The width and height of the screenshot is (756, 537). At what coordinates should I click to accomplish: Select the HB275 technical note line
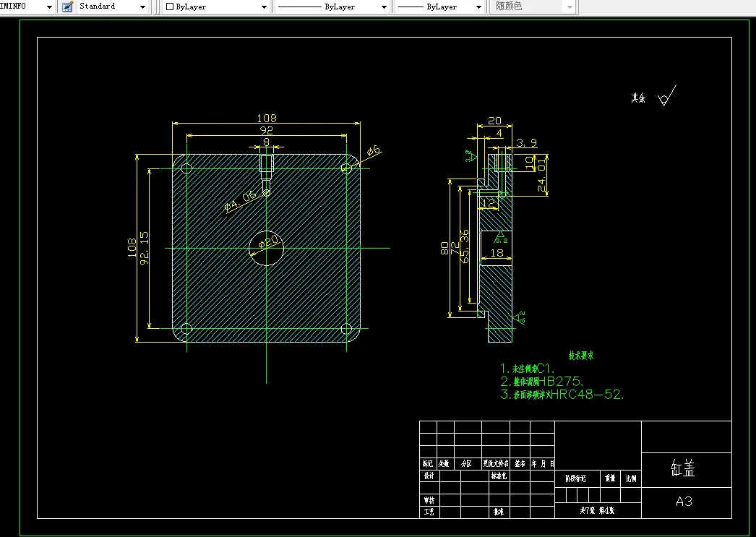click(542, 382)
